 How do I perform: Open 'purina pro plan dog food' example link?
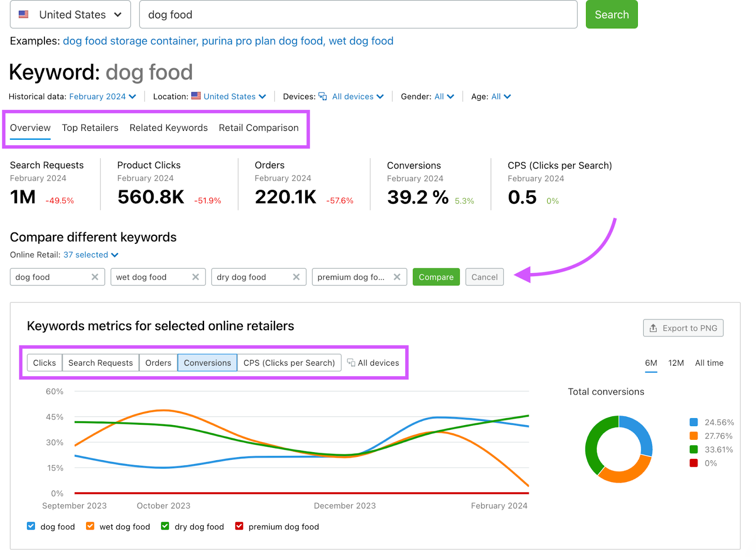262,41
